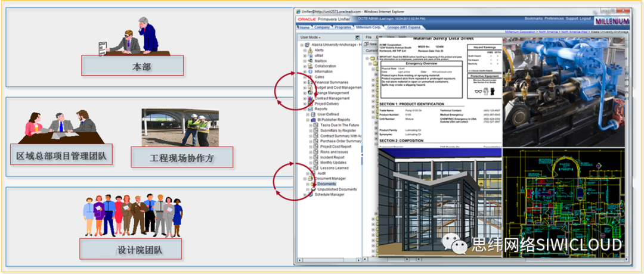
Task: Select Change Management in the tree
Action: pos(332,93)
